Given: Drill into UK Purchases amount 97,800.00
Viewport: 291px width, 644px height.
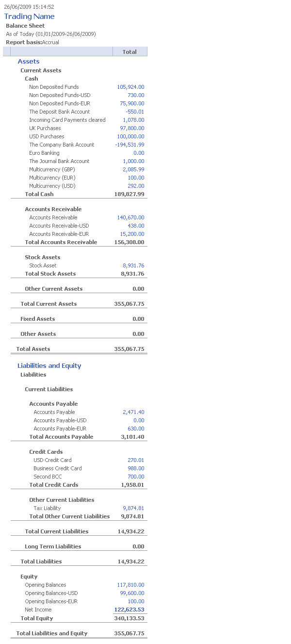Looking at the screenshot, I should pos(132,129).
